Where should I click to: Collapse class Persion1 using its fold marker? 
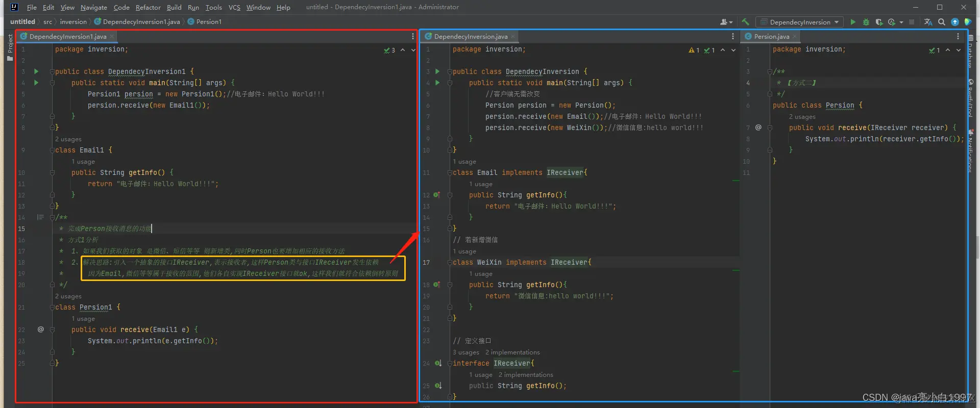[52, 307]
